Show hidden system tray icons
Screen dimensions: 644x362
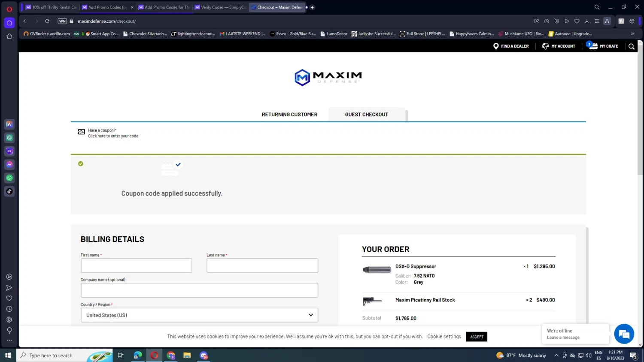(556, 355)
